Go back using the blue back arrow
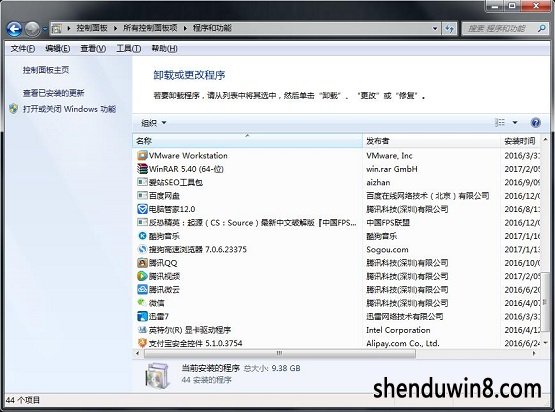555x412 pixels. pyautogui.click(x=14, y=29)
